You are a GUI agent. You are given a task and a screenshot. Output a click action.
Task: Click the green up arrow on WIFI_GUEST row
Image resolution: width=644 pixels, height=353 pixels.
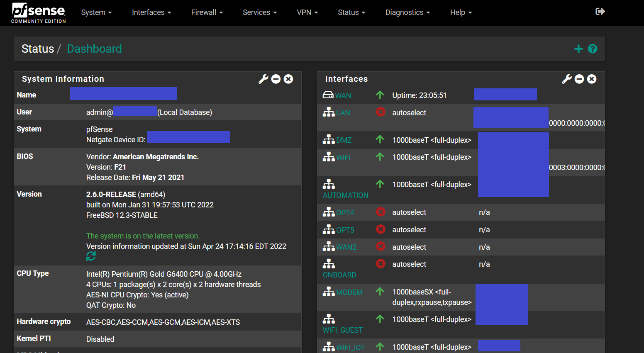(380, 319)
